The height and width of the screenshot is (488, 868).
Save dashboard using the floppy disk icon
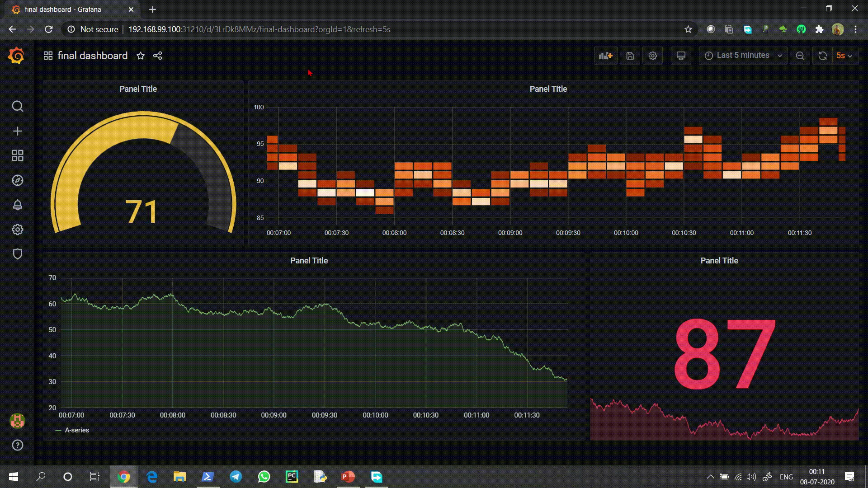(x=630, y=56)
